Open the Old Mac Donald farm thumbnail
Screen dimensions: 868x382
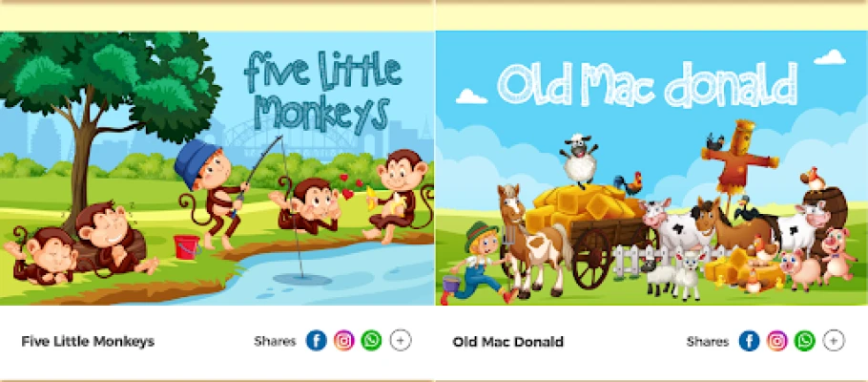(651, 168)
